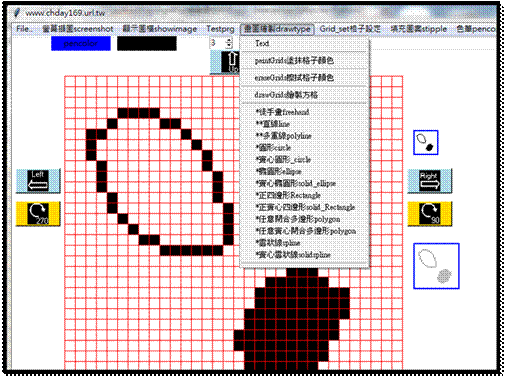Image resolution: width=508 pixels, height=380 pixels.
Task: Click the black color swatch
Action: pos(147,44)
